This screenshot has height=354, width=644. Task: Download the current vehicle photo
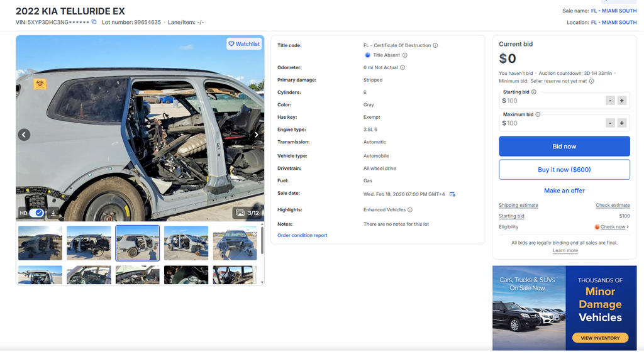(x=53, y=213)
